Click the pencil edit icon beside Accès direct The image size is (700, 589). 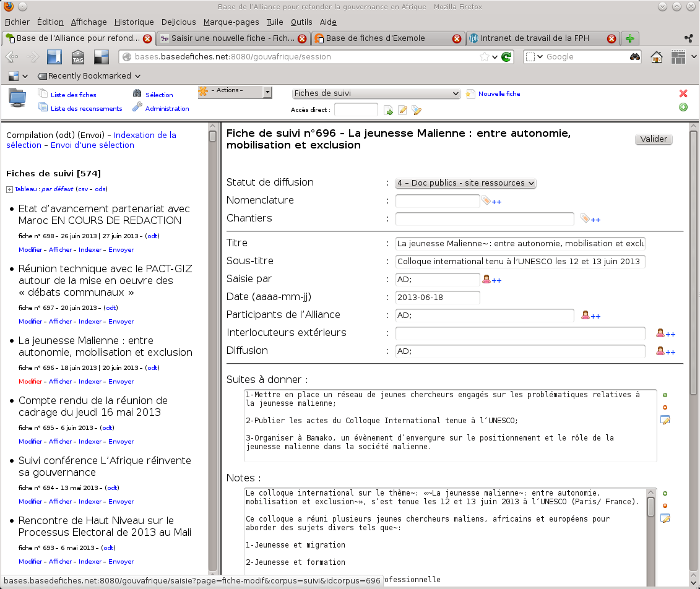pyautogui.click(x=403, y=110)
